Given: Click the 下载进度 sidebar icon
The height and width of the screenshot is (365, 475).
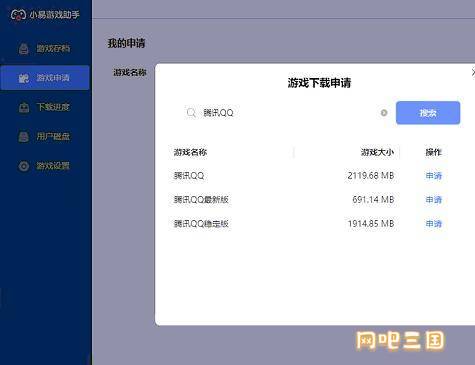Looking at the screenshot, I should [24, 107].
